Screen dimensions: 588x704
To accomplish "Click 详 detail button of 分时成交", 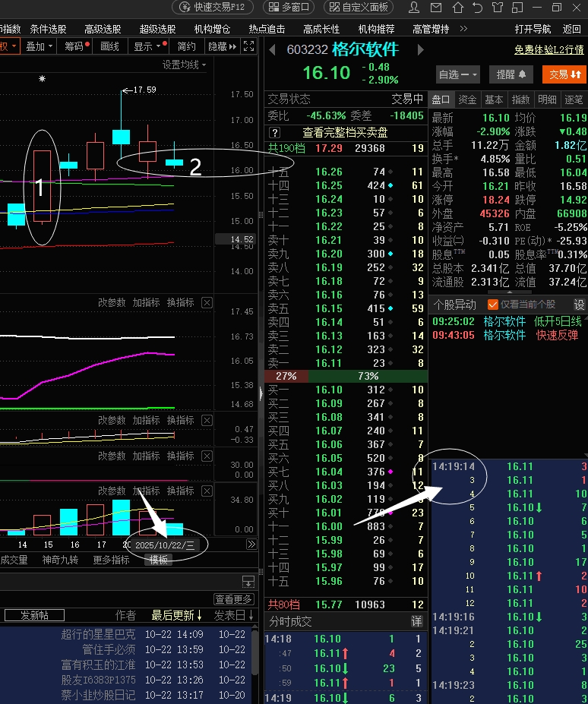I will coord(416,621).
